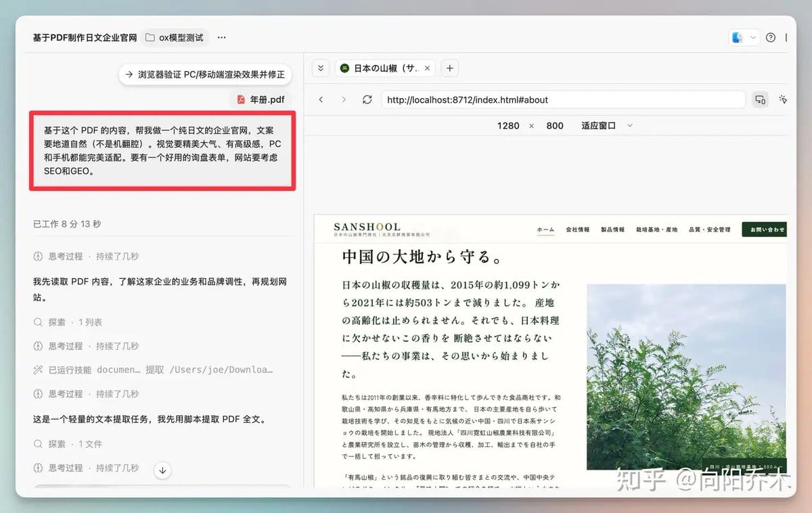This screenshot has height=513, width=812.
Task: Click the 中国の大地から守る。 heading
Action: point(422,257)
